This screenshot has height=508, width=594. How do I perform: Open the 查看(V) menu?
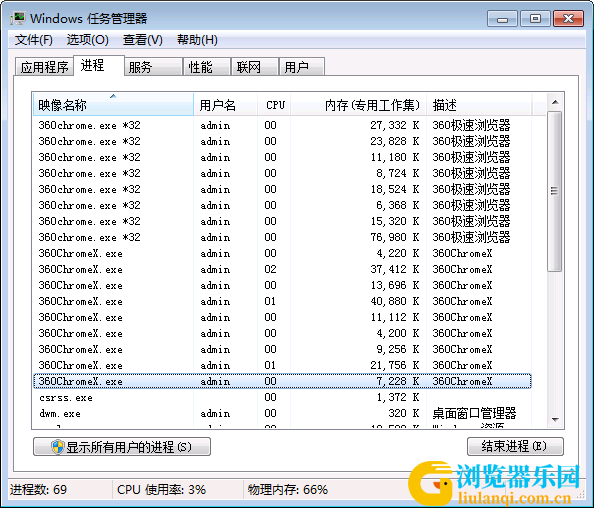coord(142,40)
